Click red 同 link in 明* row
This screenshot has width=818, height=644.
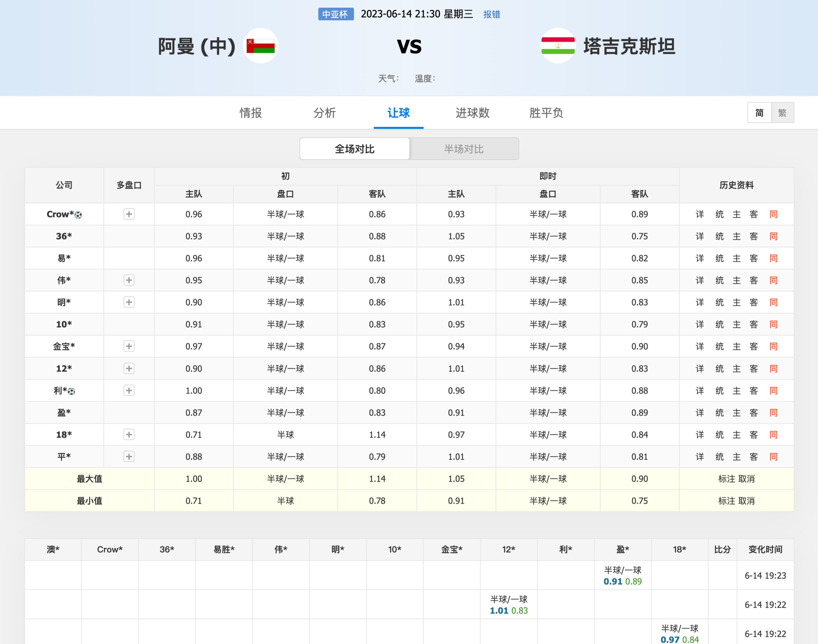(x=774, y=302)
